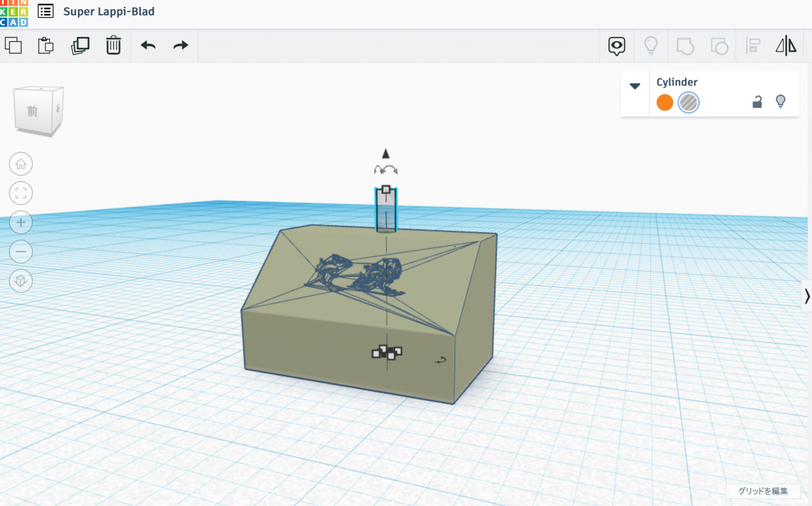This screenshot has width=812, height=506.
Task: Zoom in with plus button
Action: (x=21, y=223)
